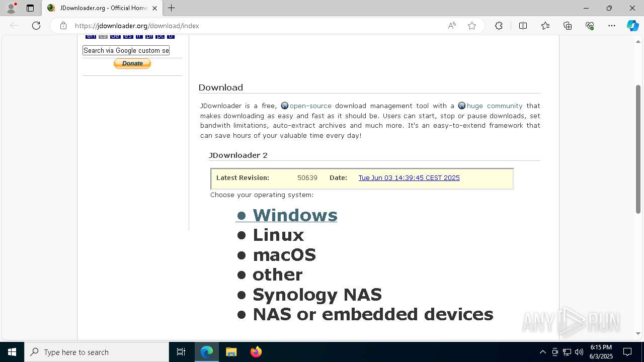Viewport: 644px width, 362px height.
Task: Show hidden tray icons chevron
Action: (x=542, y=352)
